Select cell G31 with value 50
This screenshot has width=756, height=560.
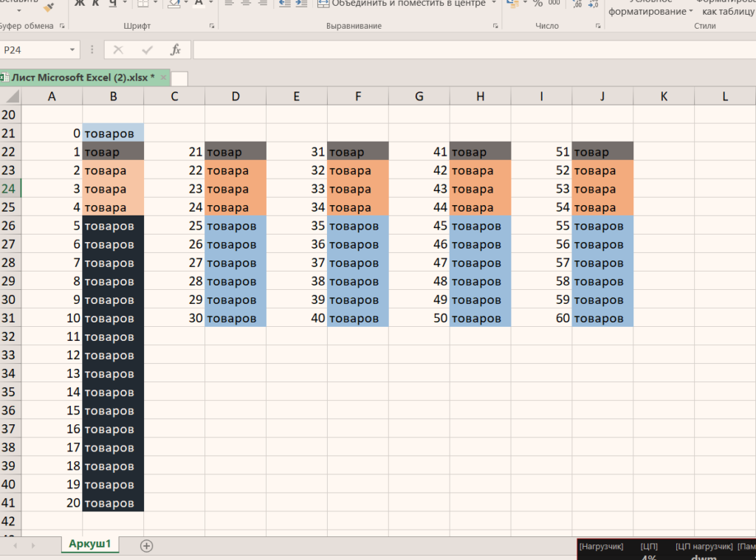click(x=419, y=318)
